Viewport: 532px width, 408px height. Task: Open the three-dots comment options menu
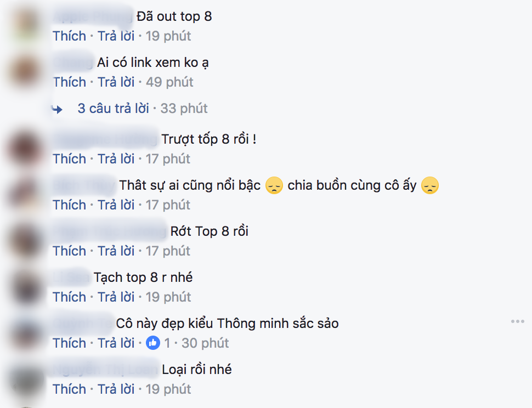(518, 321)
